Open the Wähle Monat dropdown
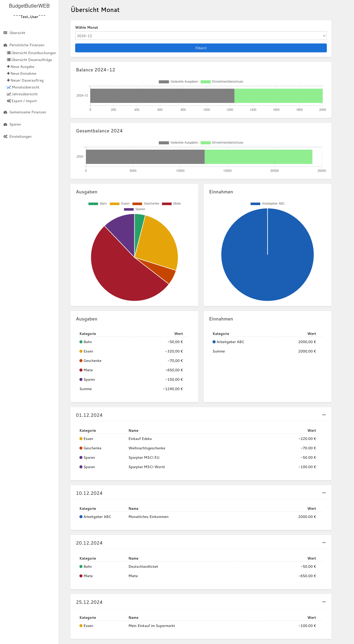This screenshot has height=644, width=354. [x=201, y=36]
